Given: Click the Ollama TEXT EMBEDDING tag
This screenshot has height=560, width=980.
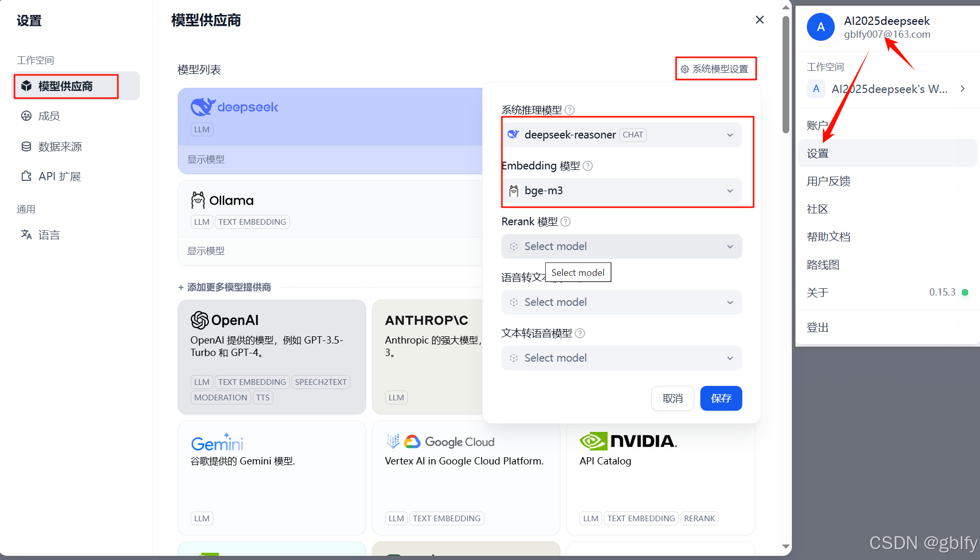Looking at the screenshot, I should pyautogui.click(x=252, y=222).
